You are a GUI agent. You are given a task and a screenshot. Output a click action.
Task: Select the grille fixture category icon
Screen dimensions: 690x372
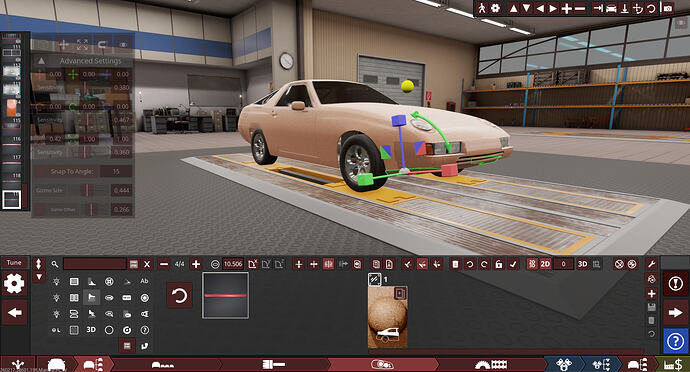pos(74,281)
